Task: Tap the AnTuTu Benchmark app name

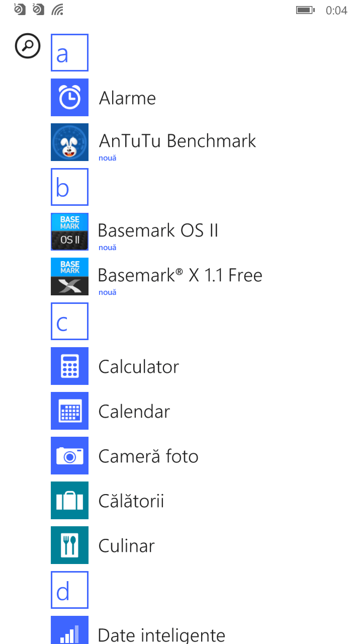Action: click(177, 141)
